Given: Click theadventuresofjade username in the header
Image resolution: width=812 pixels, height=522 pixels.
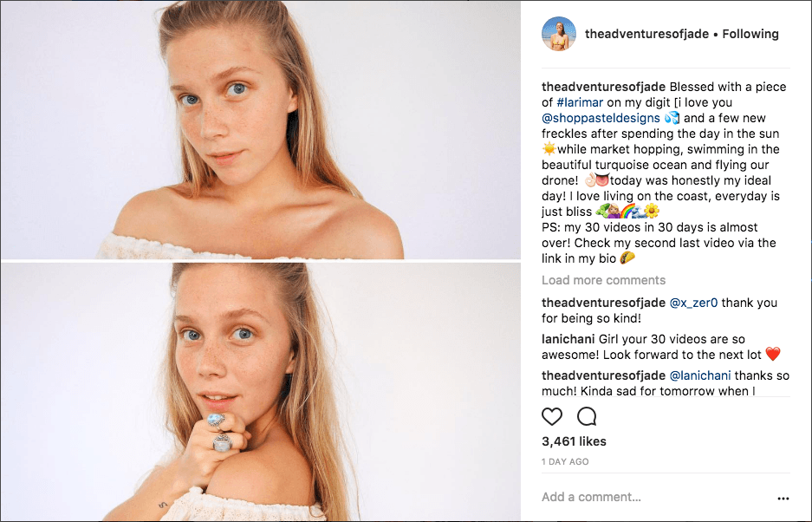Looking at the screenshot, I should click(646, 35).
